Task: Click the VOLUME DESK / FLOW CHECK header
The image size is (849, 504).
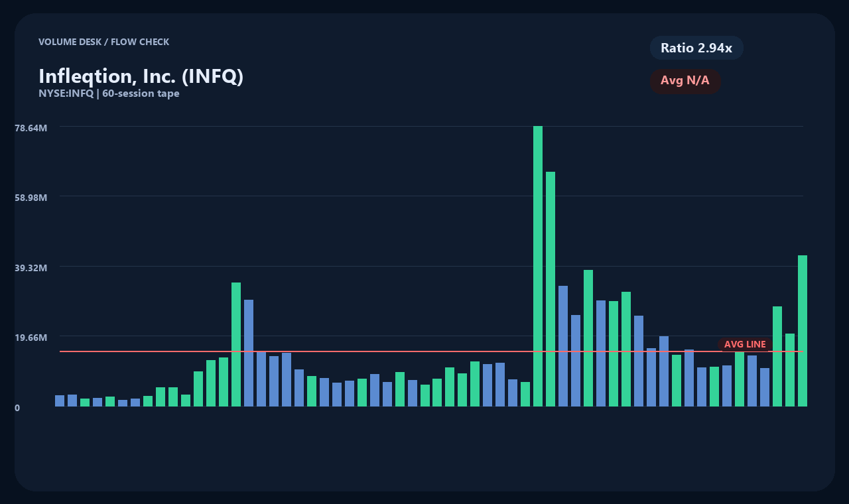Action: coord(103,42)
